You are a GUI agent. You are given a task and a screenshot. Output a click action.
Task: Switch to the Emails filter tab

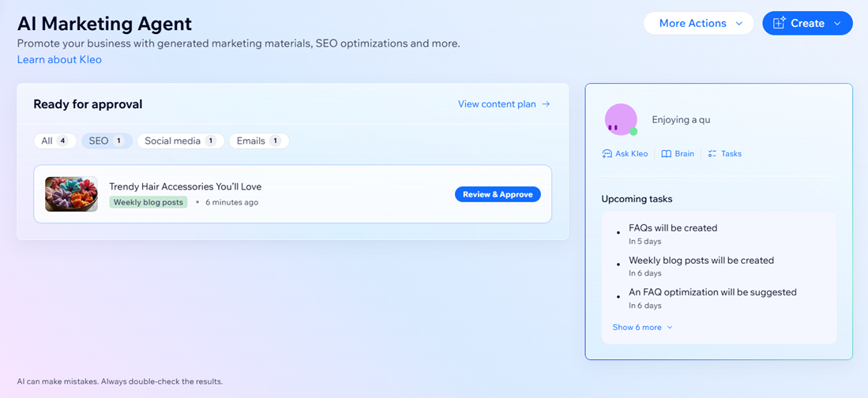click(259, 141)
